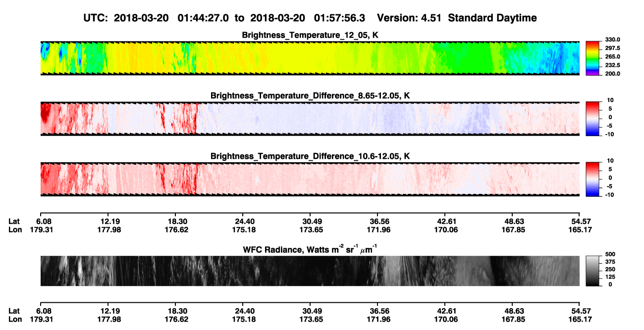Click the Brightness_Temperature_12_05 image strip
Viewport: 644px width, 330px height.
click(x=310, y=58)
